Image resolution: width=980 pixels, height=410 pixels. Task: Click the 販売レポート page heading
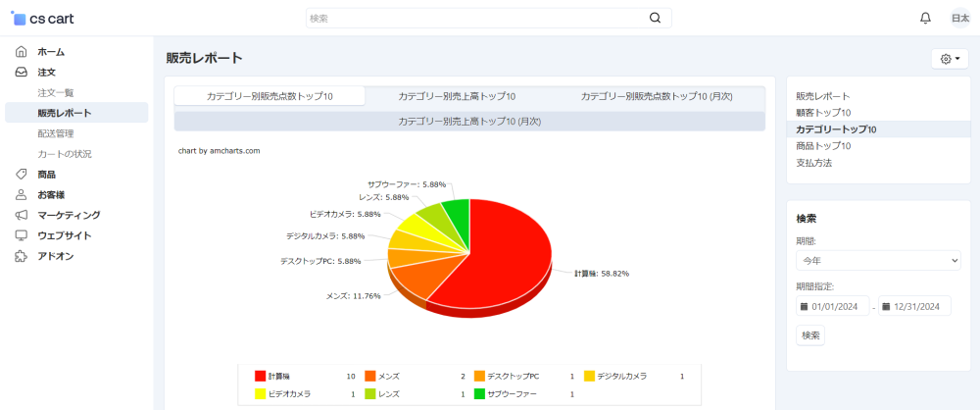(205, 59)
